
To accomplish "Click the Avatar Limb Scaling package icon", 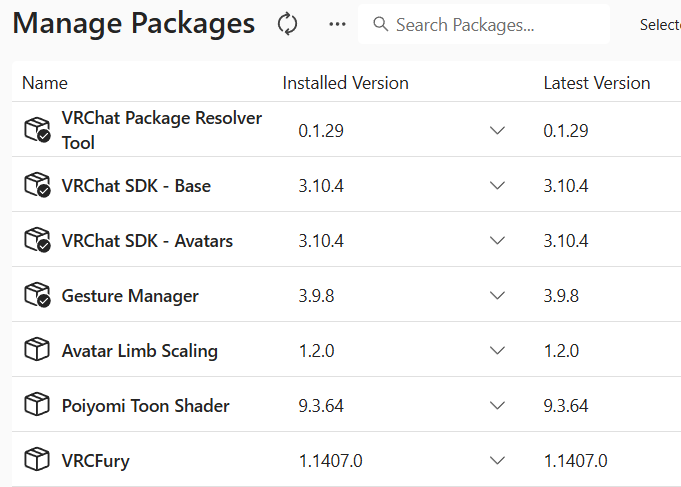I will pos(37,349).
